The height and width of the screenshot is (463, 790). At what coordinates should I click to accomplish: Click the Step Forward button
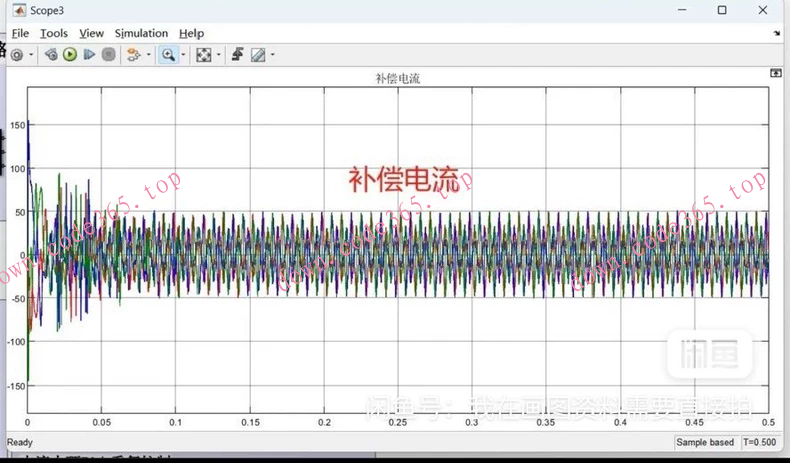coord(89,55)
